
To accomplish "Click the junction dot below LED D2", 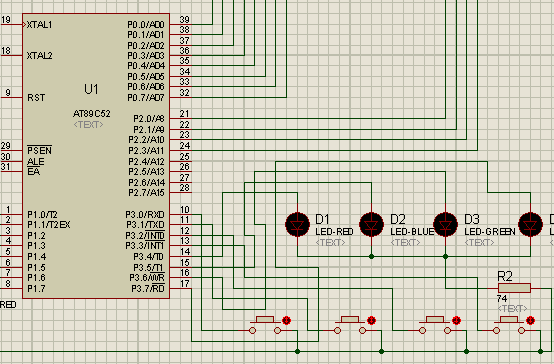I will click(371, 256).
